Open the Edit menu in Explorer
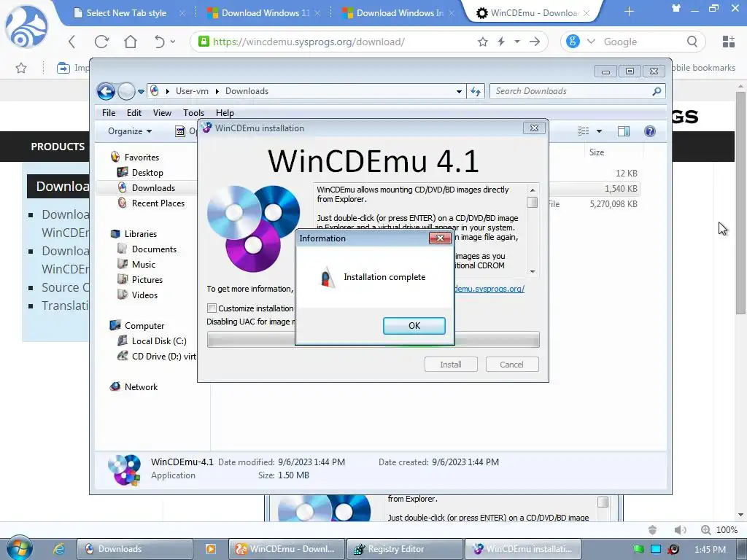 [134, 113]
